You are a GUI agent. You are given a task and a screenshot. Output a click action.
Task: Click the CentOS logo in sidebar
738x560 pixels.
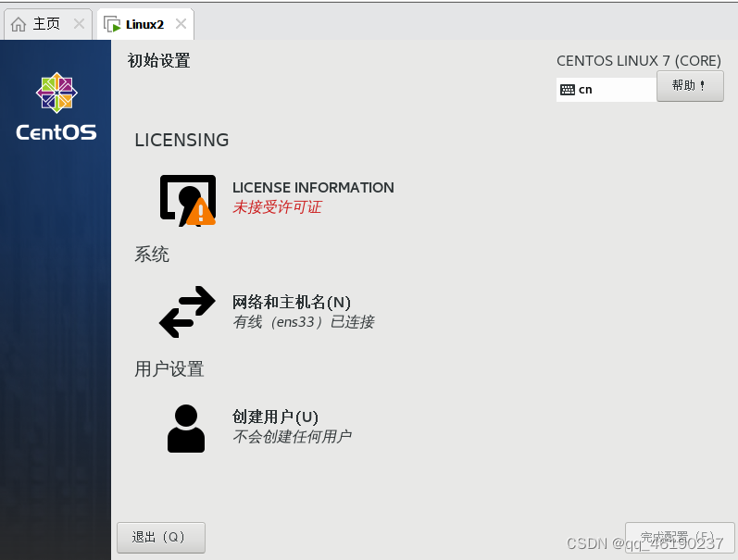[x=56, y=106]
